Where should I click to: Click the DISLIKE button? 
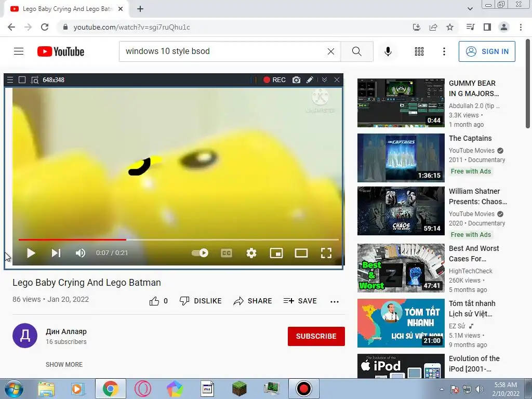coord(201,301)
